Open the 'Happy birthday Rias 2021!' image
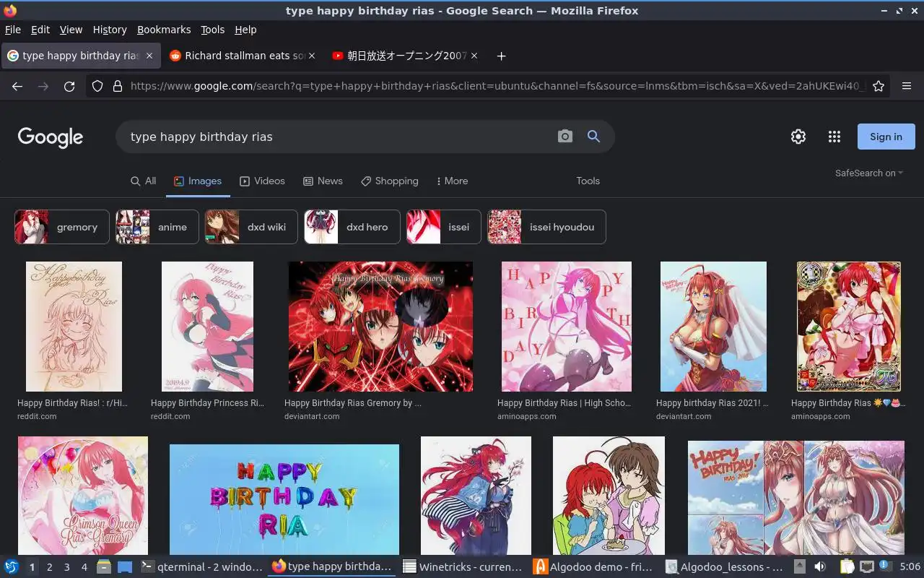The width and height of the screenshot is (924, 578). [713, 327]
